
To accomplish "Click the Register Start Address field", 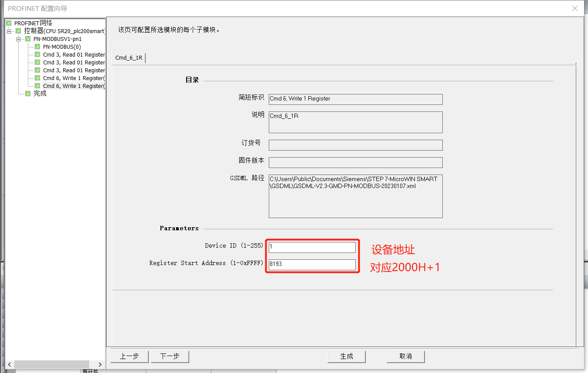I will 312,264.
